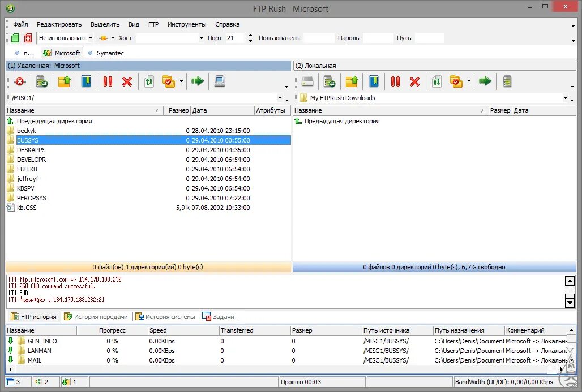The width and height of the screenshot is (582, 392).
Task: Click the red X delete icon in remote pane
Action: click(x=127, y=81)
